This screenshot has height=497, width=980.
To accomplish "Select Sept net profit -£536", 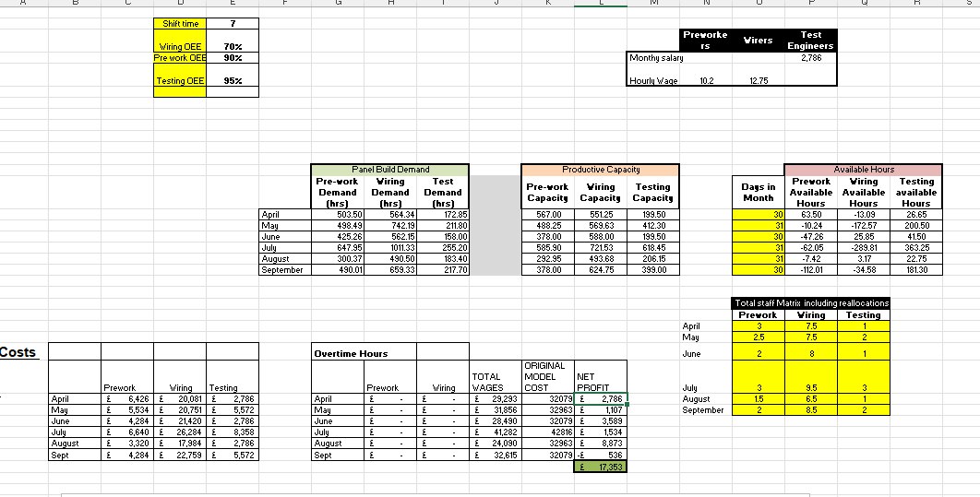I will click(600, 456).
